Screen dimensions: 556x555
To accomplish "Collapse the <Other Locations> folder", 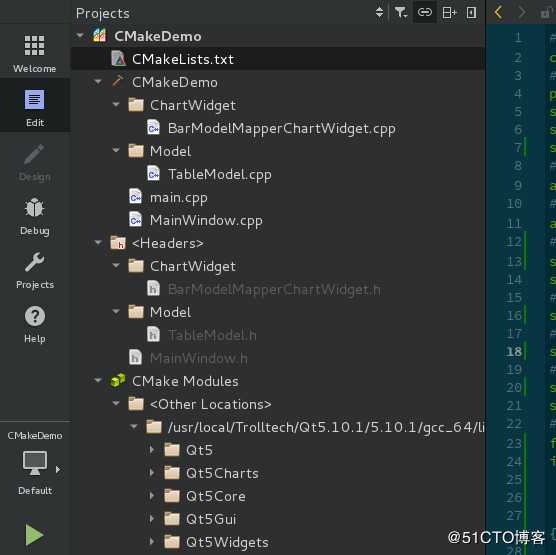I will (116, 403).
